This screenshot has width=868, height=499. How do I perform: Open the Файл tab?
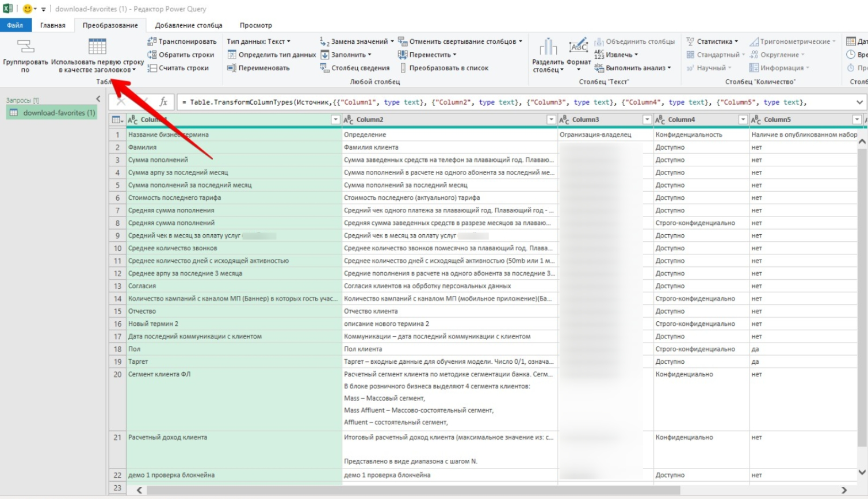(15, 25)
